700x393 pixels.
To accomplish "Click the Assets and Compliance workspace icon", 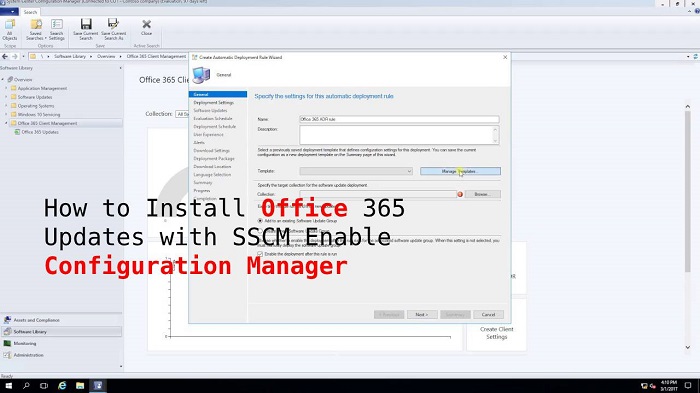I will point(7,320).
